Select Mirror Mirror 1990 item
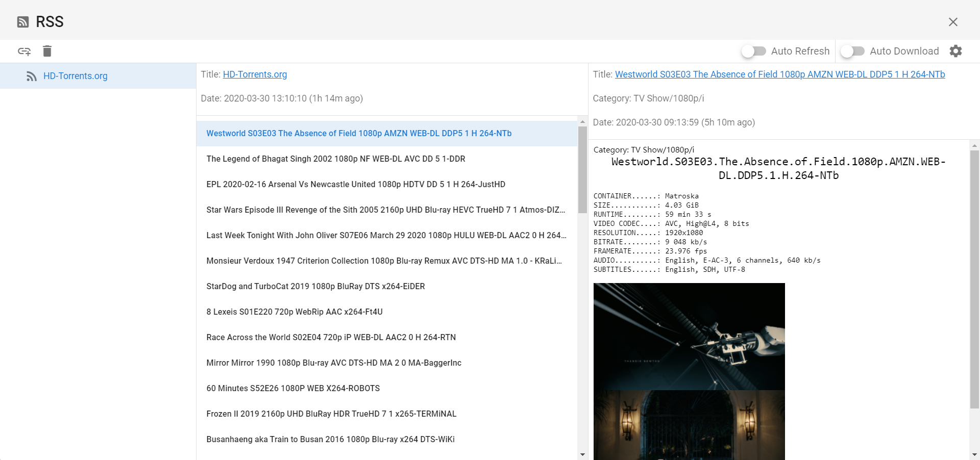The height and width of the screenshot is (460, 980). [x=387, y=363]
